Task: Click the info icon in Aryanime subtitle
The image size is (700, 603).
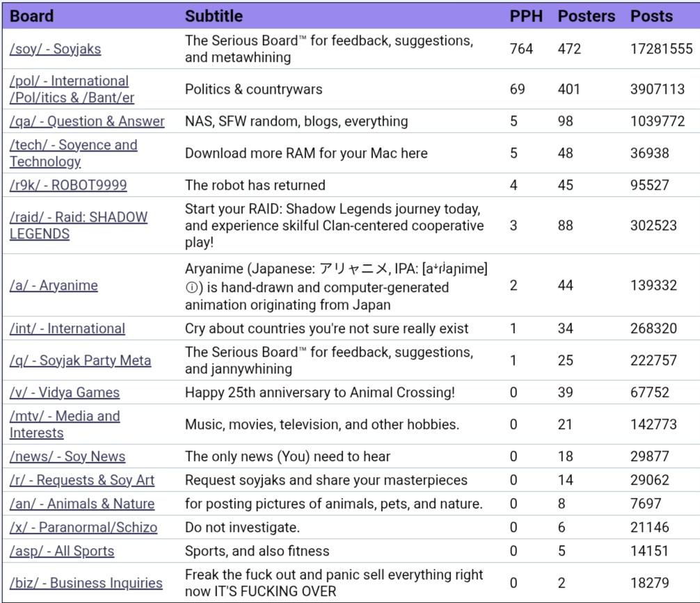Action: click(191, 288)
